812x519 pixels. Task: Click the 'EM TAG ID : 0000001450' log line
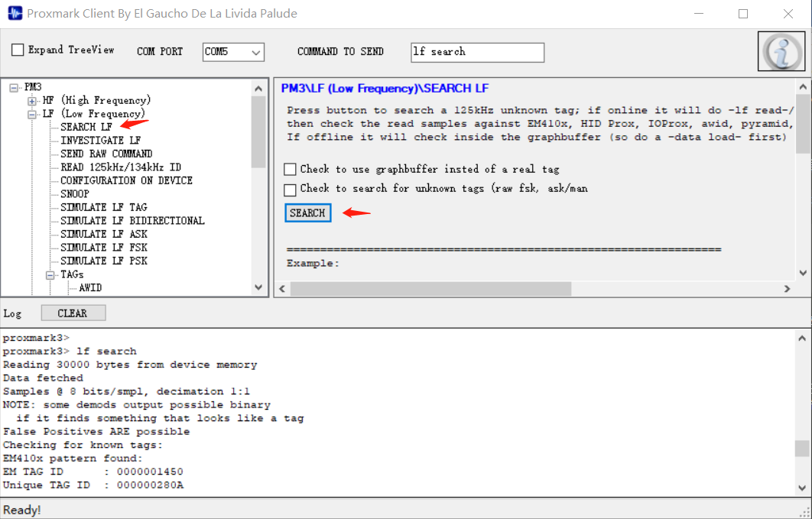coord(93,472)
